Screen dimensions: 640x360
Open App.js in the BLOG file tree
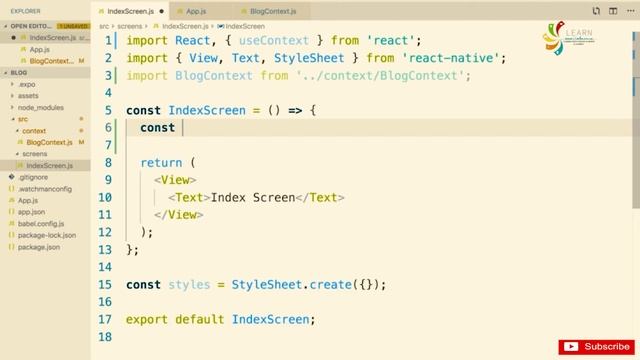(x=28, y=200)
